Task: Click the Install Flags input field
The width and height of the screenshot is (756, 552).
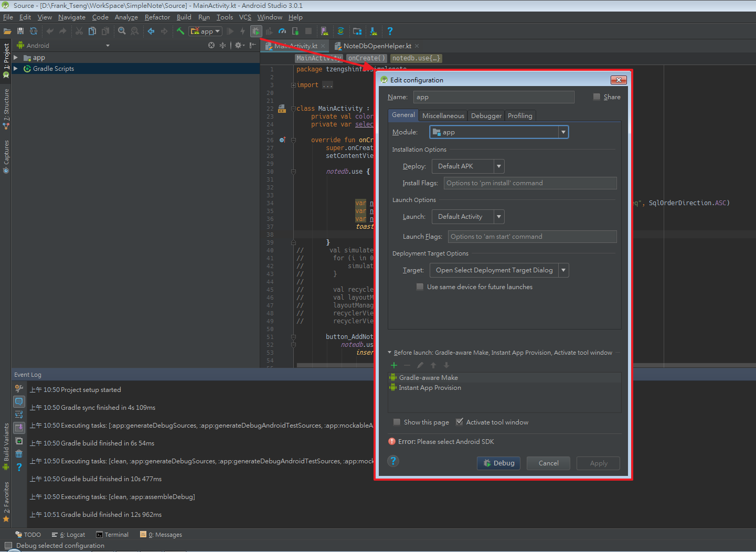Action: (530, 183)
